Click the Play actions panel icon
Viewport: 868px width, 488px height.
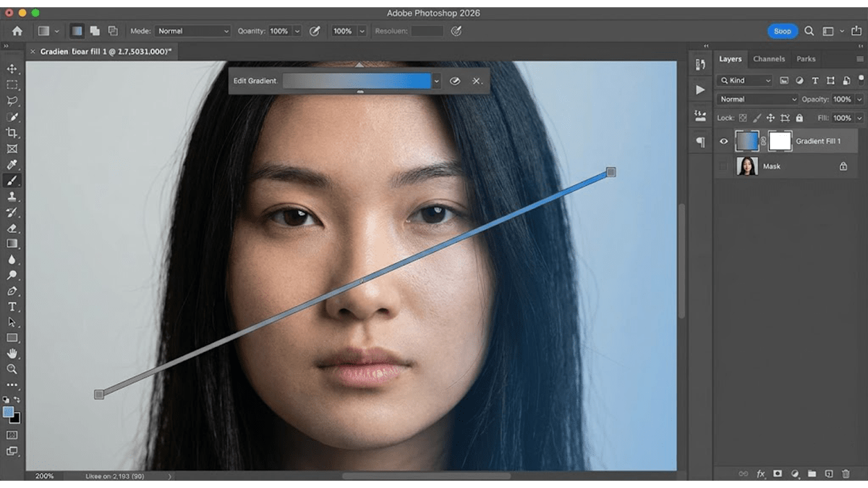click(x=699, y=90)
